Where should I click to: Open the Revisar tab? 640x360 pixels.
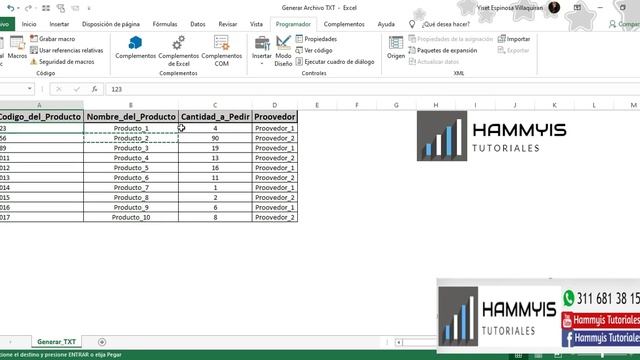pyautogui.click(x=227, y=24)
